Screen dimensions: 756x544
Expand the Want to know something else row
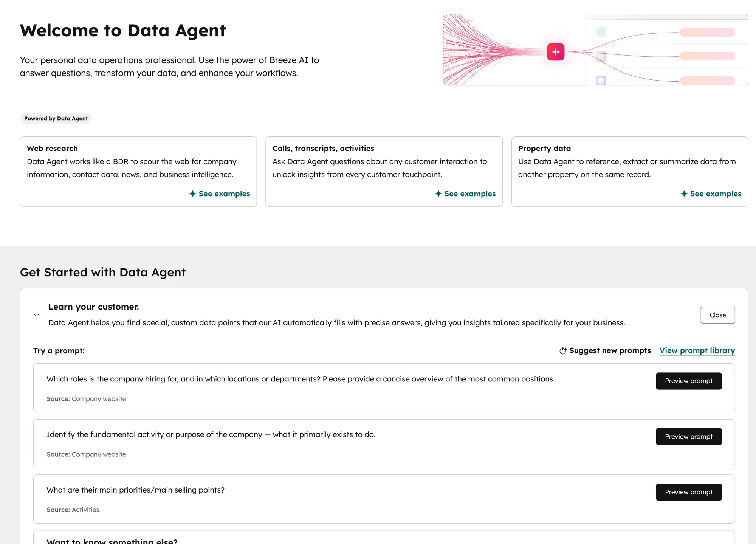click(x=111, y=540)
